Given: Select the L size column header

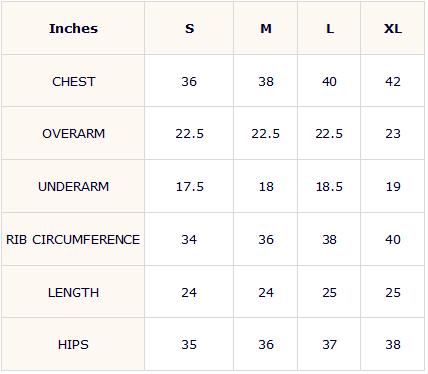Looking at the screenshot, I should [330, 28].
